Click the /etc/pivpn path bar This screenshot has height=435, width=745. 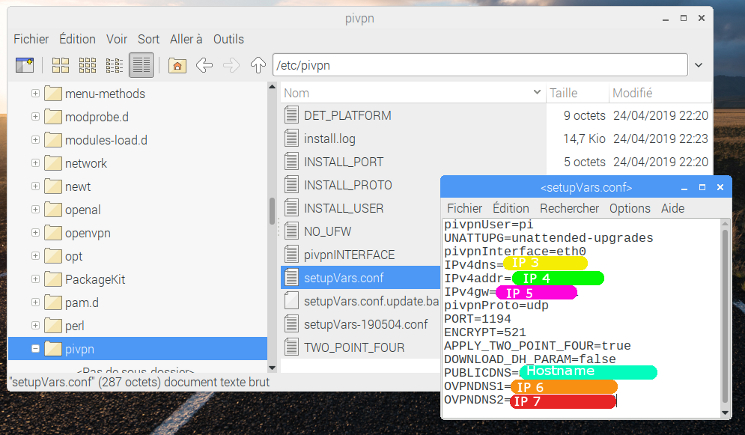point(480,65)
